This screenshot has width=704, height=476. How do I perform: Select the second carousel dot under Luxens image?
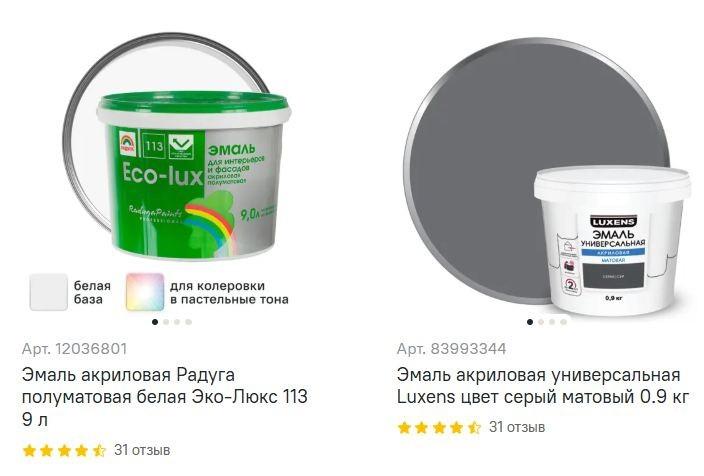(541, 322)
